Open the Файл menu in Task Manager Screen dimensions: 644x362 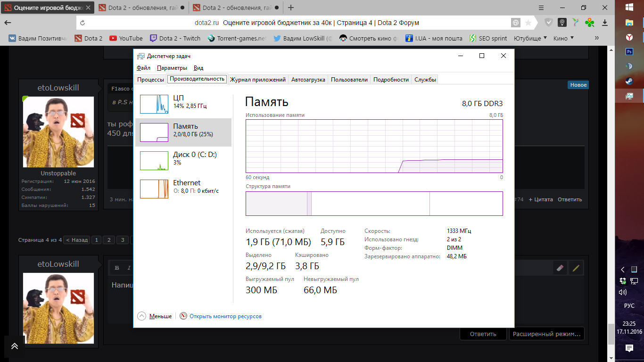(x=143, y=68)
